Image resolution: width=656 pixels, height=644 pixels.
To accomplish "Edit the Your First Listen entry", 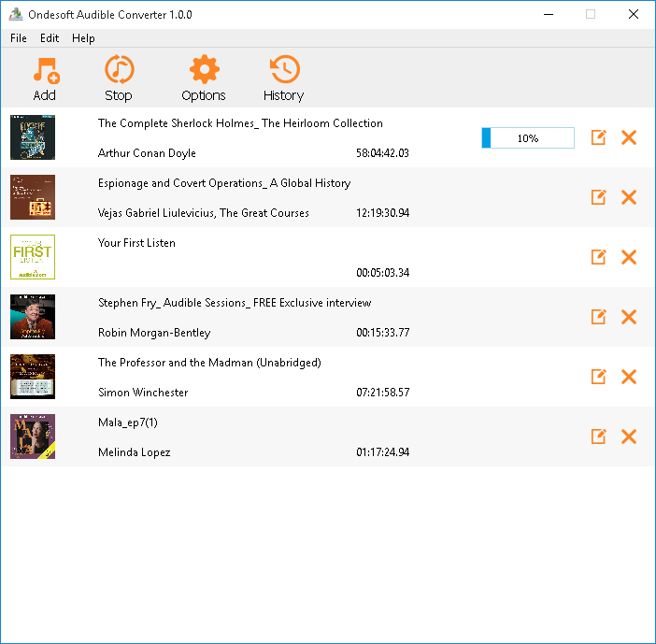I will 598,257.
